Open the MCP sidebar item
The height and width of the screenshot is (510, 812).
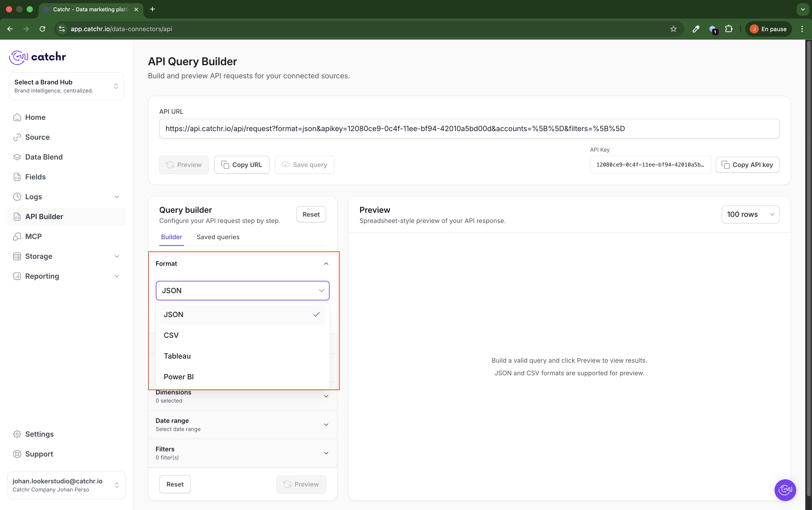(33, 236)
